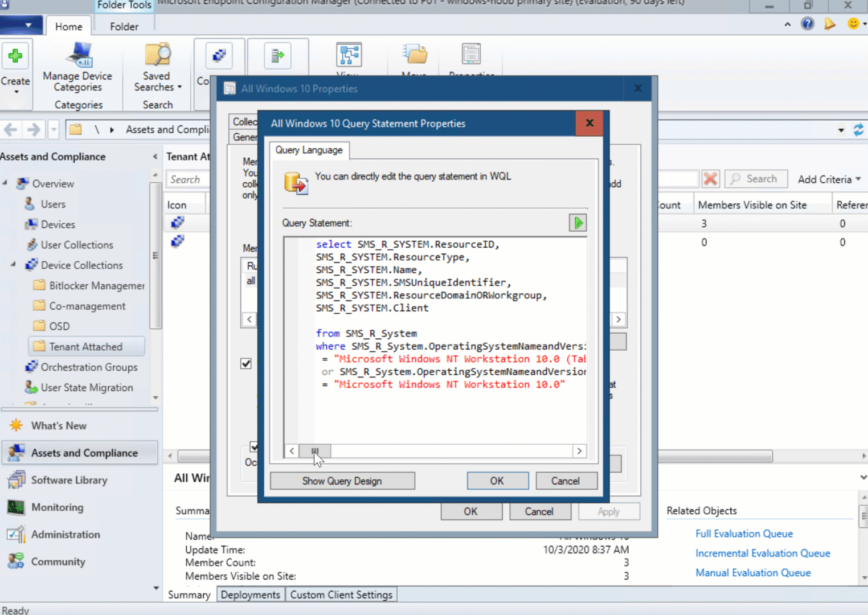
Task: Click the smiley feedback icon
Action: click(x=853, y=24)
